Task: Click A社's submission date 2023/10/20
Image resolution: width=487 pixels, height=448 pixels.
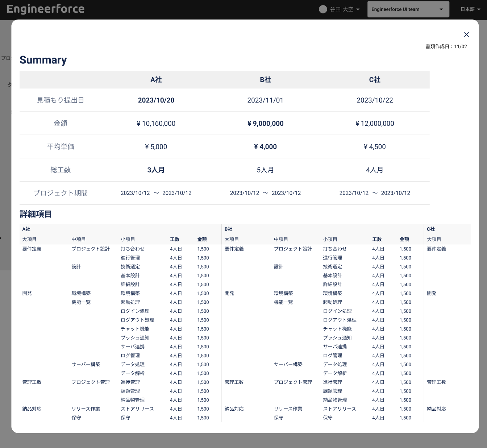Action: [156, 100]
